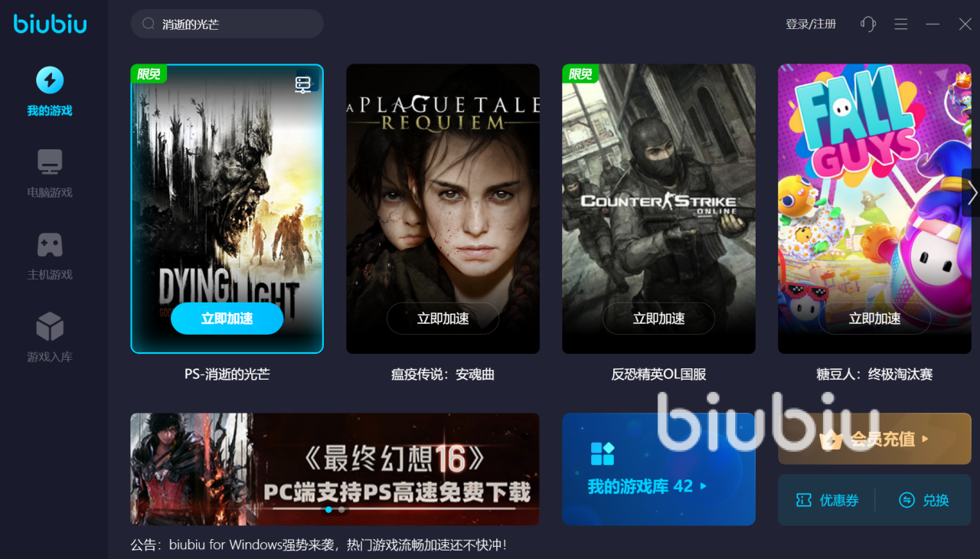
Task: Select the Fall Guys 糖豆人 game cover
Action: coord(874,208)
